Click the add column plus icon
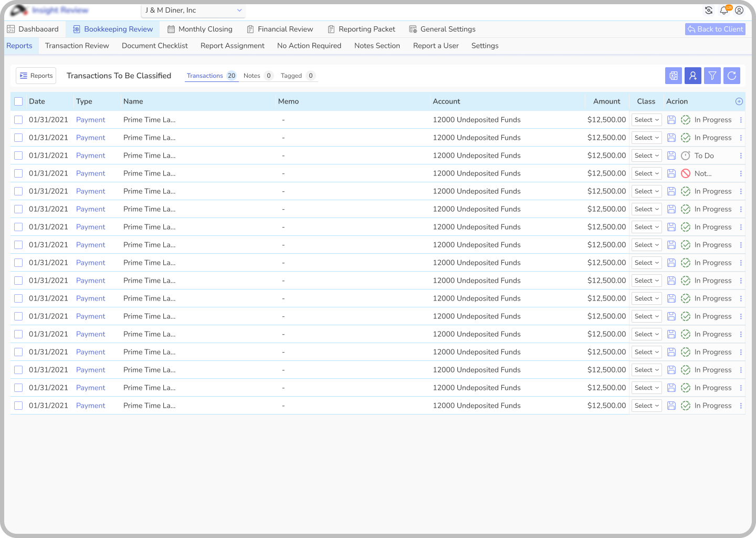756x538 pixels. 739,101
